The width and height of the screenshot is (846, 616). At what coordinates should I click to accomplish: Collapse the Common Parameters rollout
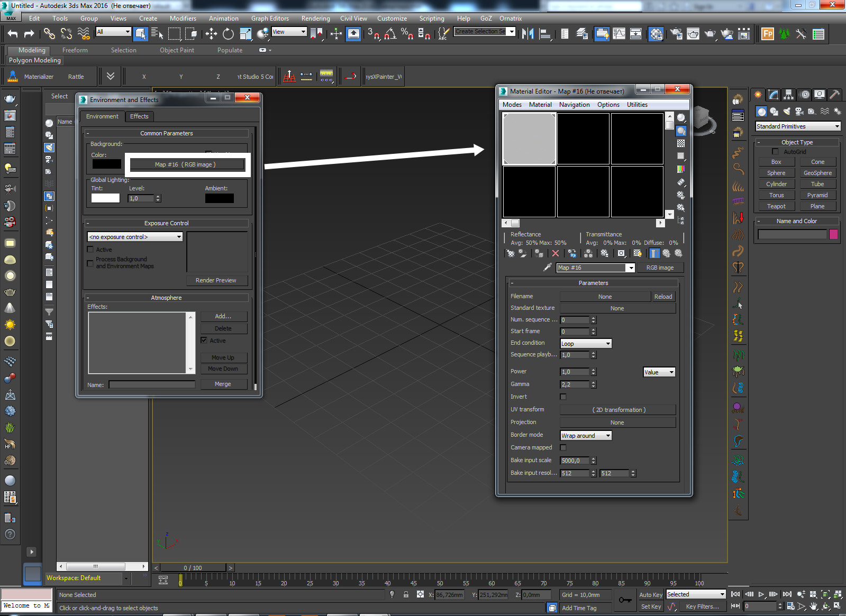pyautogui.click(x=167, y=133)
